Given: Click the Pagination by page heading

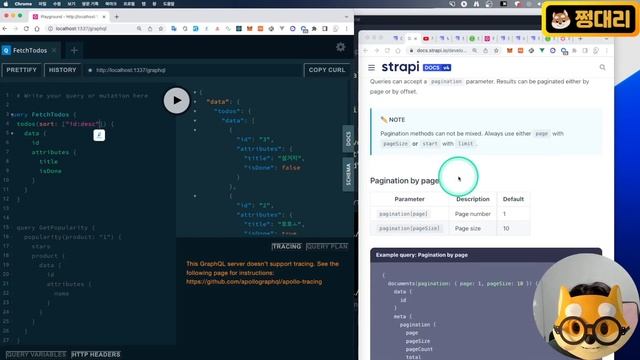Looking at the screenshot, I should (x=404, y=180).
